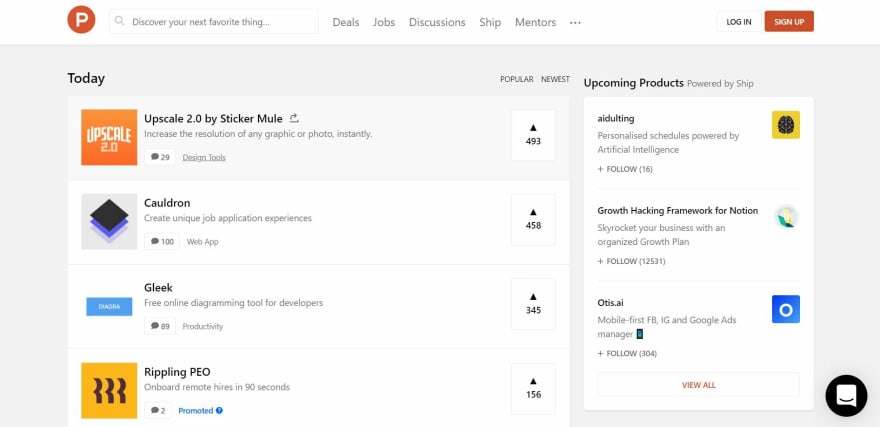The height and width of the screenshot is (427, 880).
Task: Upvote Gleek with 345 votes
Action: (533, 304)
